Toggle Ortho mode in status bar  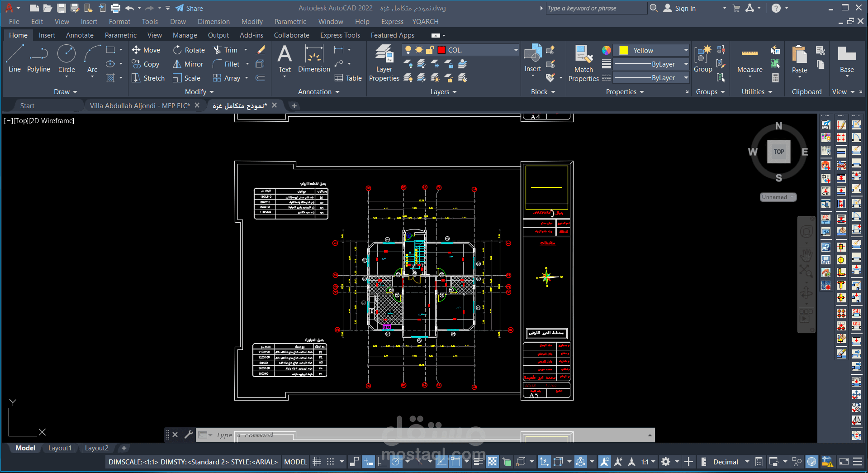[x=382, y=462]
